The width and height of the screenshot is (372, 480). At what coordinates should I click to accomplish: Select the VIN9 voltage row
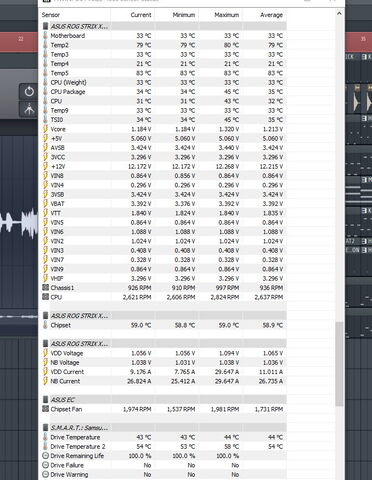click(x=164, y=269)
